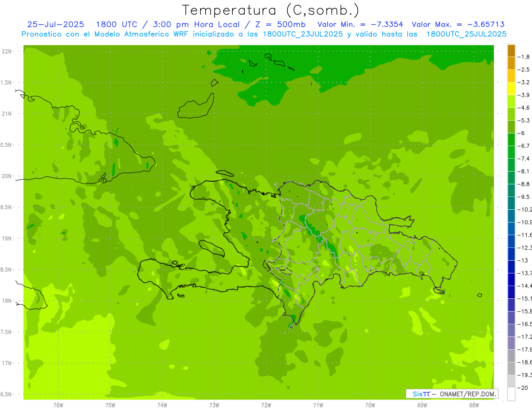Click the longitude label "68W"
Image resolution: width=532 pixels, height=411 pixels.
(x=474, y=405)
